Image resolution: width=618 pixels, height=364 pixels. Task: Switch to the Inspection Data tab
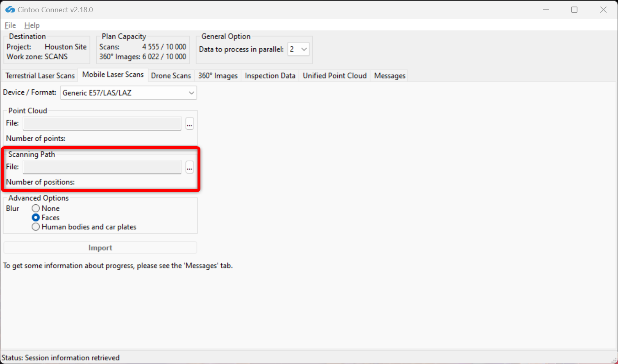pyautogui.click(x=270, y=76)
